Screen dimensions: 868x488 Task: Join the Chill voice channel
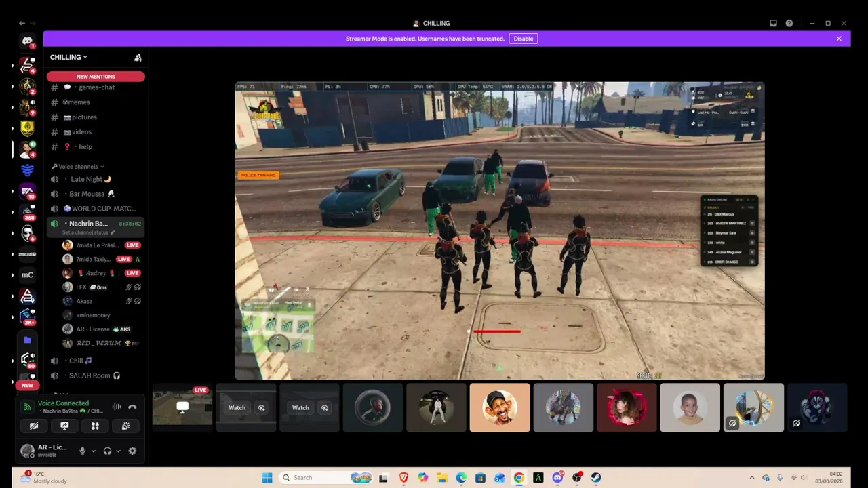click(96, 361)
